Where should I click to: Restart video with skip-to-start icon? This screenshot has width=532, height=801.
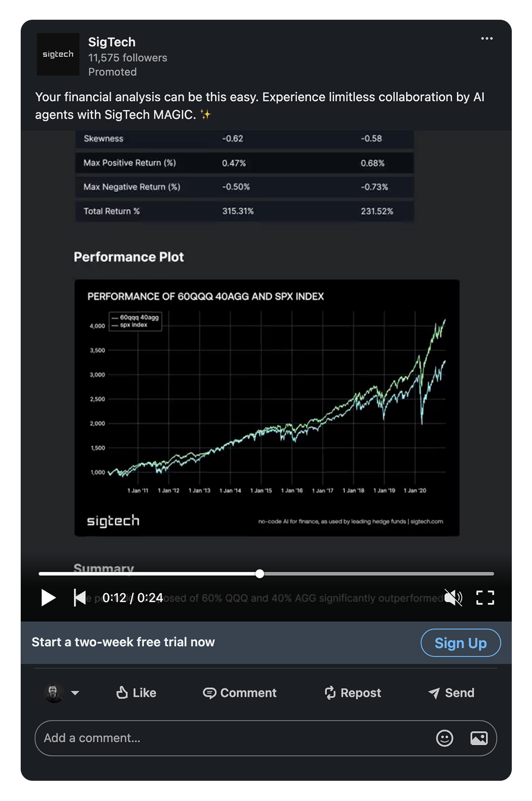coord(80,597)
